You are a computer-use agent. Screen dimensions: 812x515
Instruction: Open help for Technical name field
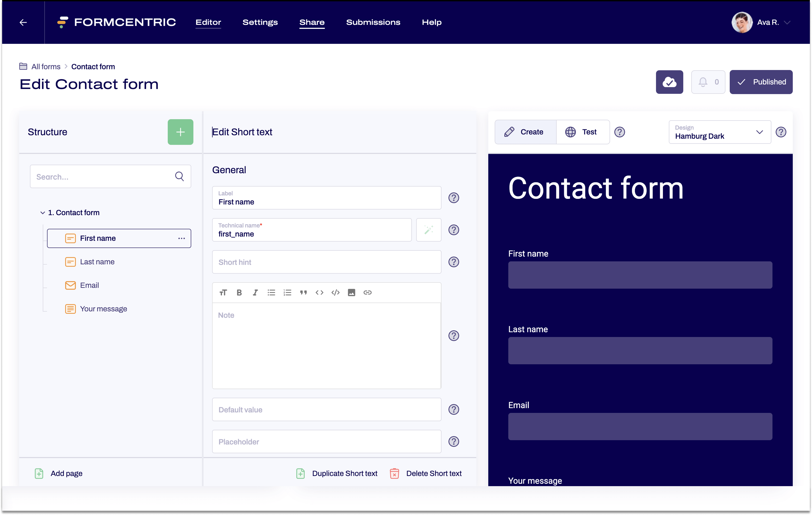pyautogui.click(x=454, y=230)
